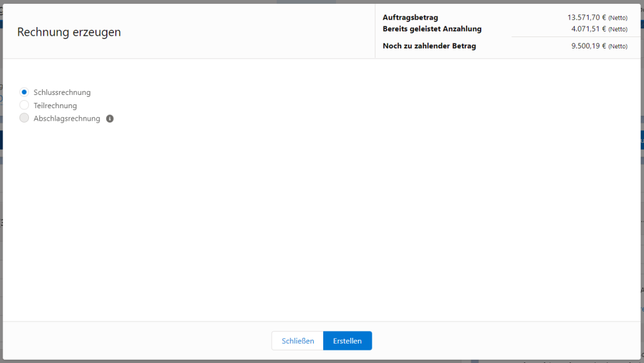Click the (Netto) tag after 13.571,70 €
Screen dimensions: 644x363
(618, 18)
